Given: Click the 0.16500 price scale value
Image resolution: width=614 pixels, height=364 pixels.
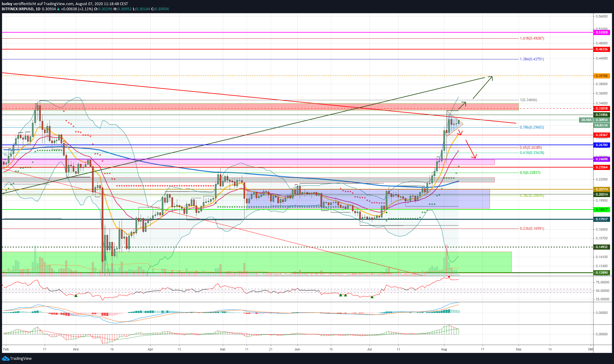Looking at the screenshot, I should click(x=602, y=229).
